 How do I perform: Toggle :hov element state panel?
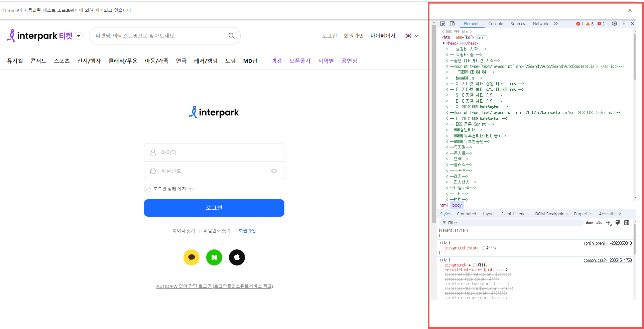[x=589, y=223]
